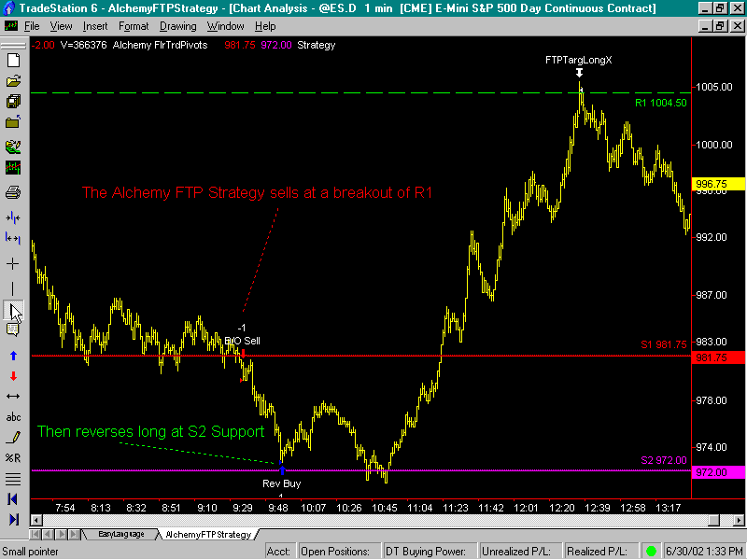Viewport: 747px width, 560px height.
Task: Click the yellow 996.75 current price marker
Action: click(718, 184)
